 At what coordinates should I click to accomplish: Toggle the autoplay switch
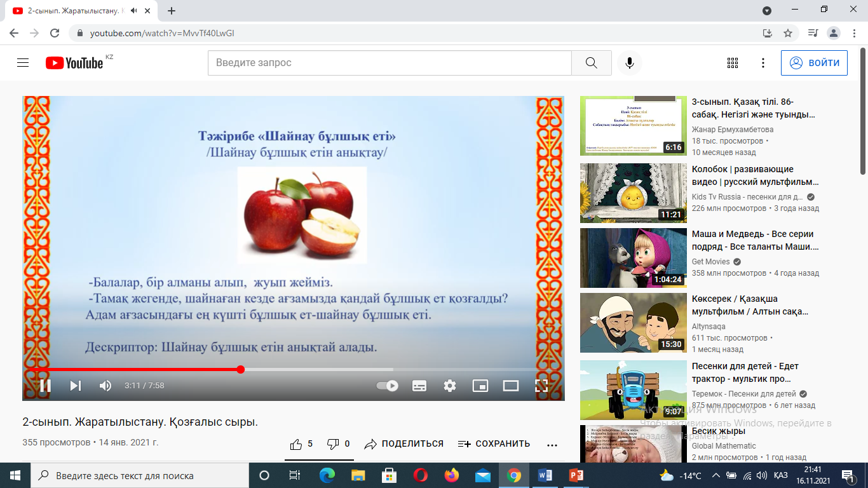[x=388, y=385]
